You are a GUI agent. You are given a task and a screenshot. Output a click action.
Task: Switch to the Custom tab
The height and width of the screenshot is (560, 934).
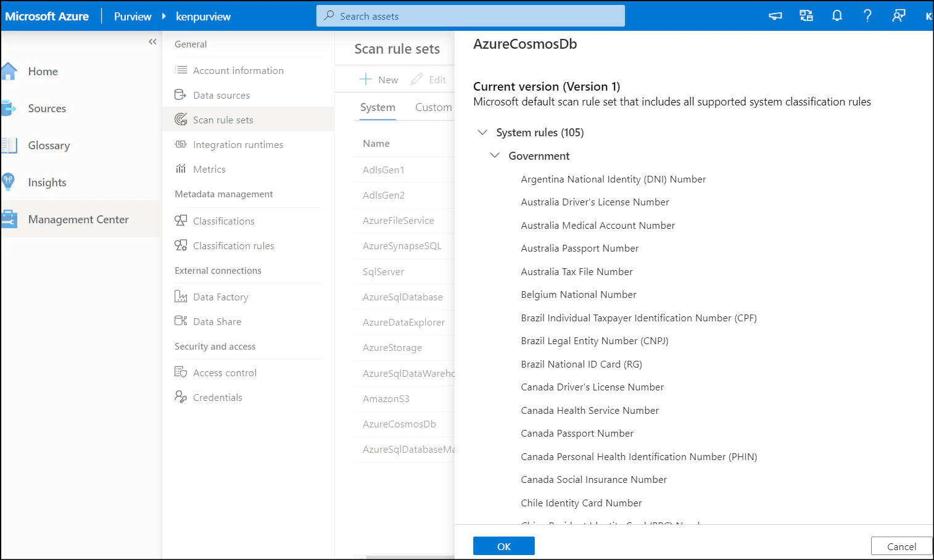pos(434,107)
